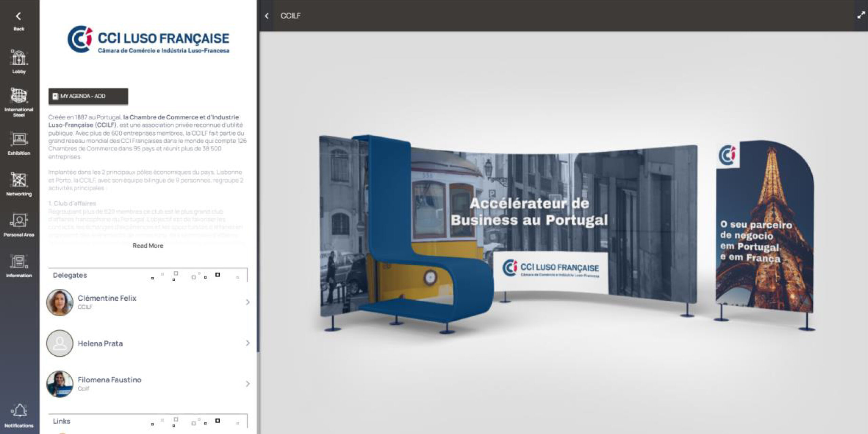Click Filomena Faustino's avatar photo
868x434 pixels.
tap(60, 384)
